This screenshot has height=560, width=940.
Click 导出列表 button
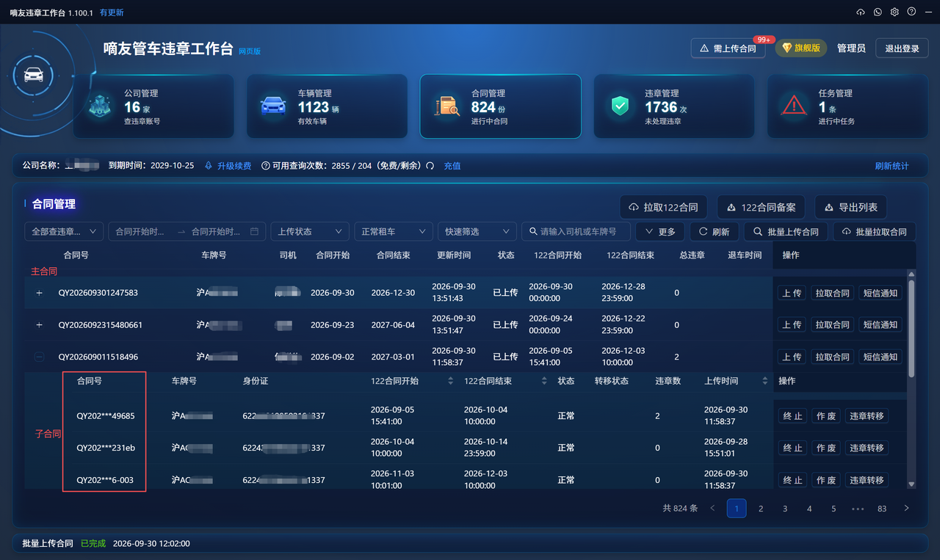click(x=851, y=207)
